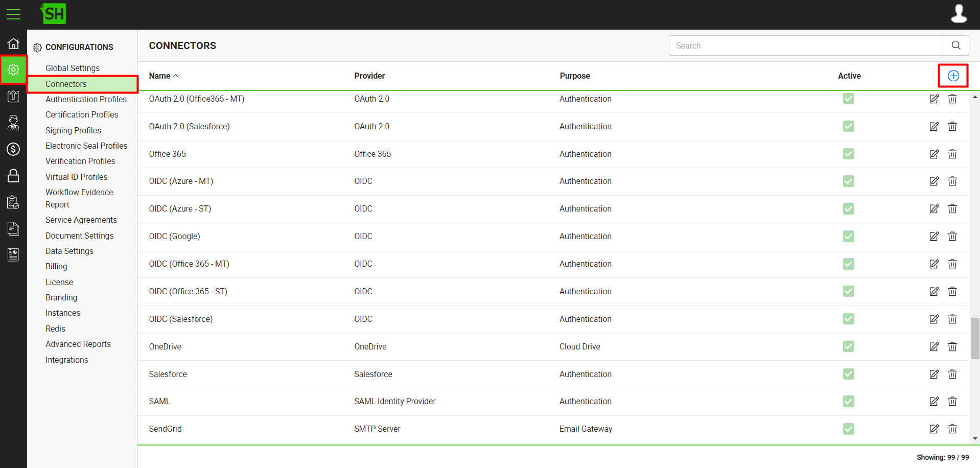Click scrollbar down arrow
Image resolution: width=980 pixels, height=468 pixels.
click(x=975, y=438)
